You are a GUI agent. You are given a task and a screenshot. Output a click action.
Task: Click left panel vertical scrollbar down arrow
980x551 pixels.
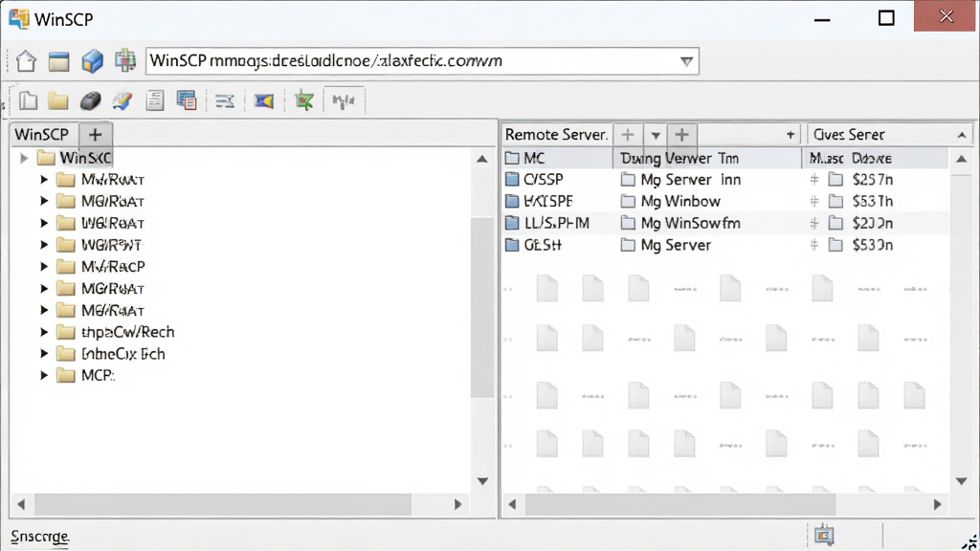point(482,481)
